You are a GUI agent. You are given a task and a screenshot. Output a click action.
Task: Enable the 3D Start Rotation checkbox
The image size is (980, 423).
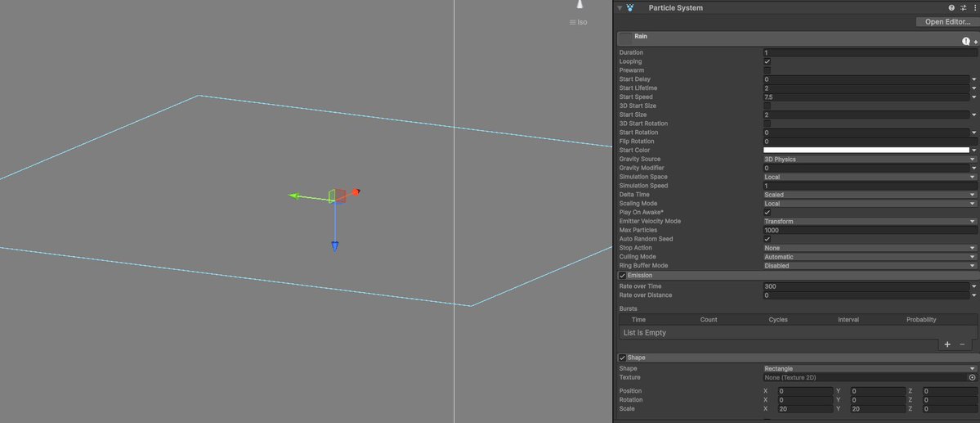767,124
